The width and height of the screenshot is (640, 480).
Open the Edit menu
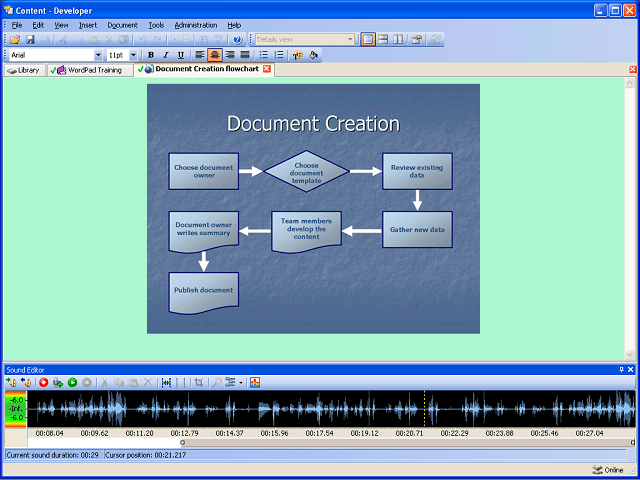point(38,25)
